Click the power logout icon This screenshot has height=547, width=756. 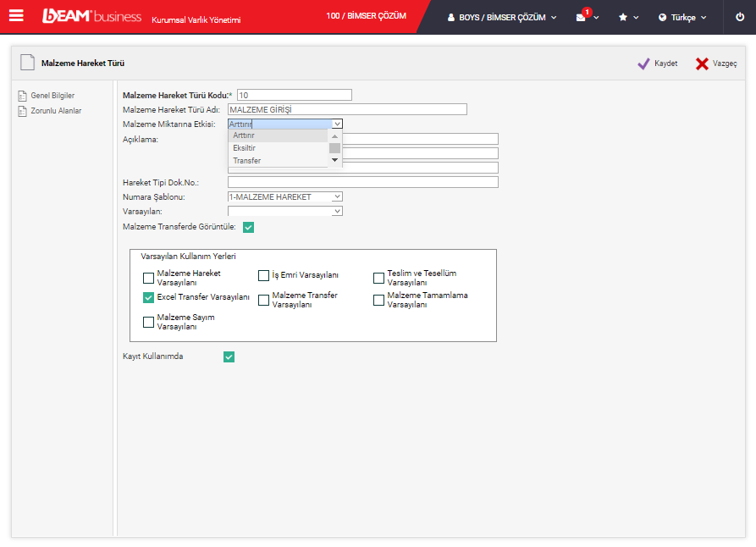pos(739,17)
